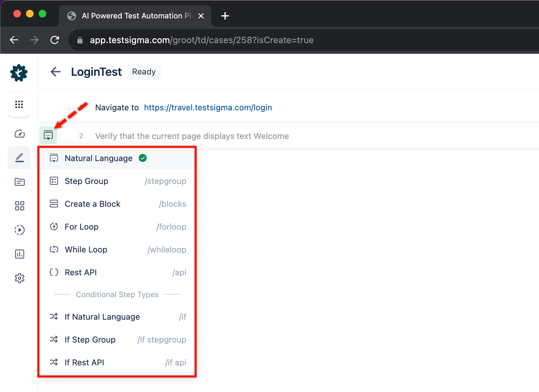539x392 pixels.
Task: Click the If Step Group shuffle icon
Action: pyautogui.click(x=54, y=339)
